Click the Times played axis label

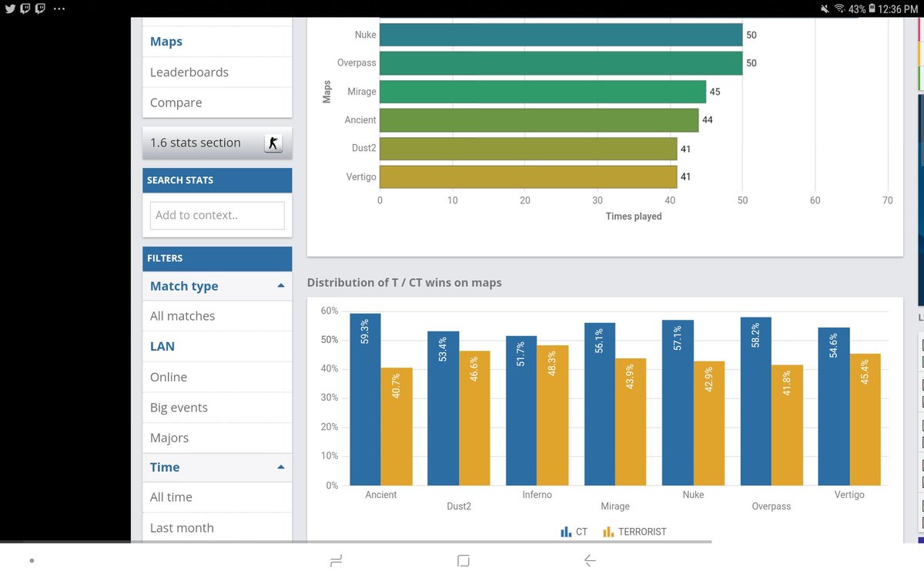(x=634, y=217)
